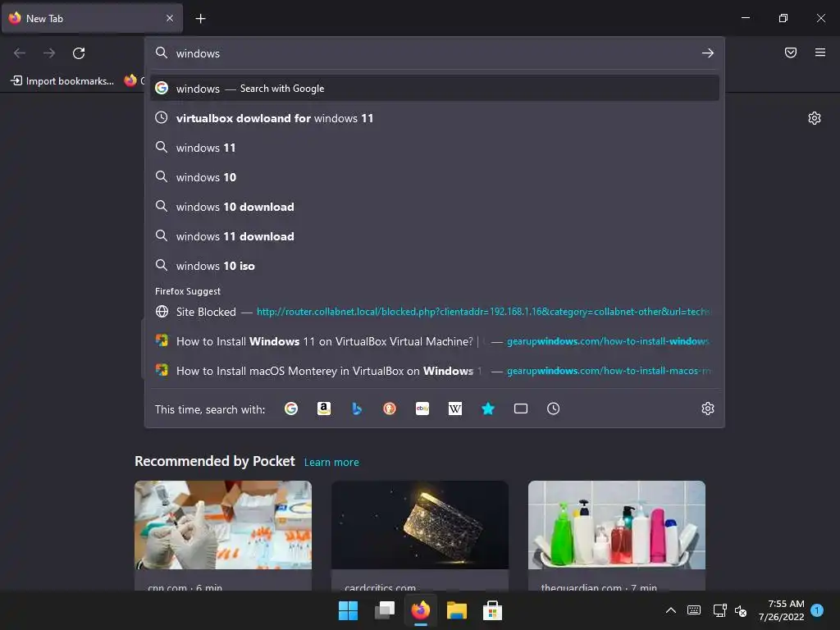Open Task View on taskbar

385,610
